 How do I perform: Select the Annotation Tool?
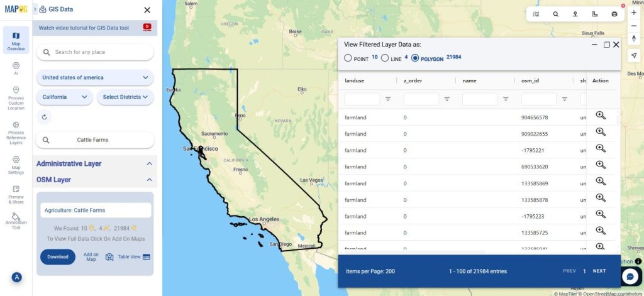coord(16,221)
